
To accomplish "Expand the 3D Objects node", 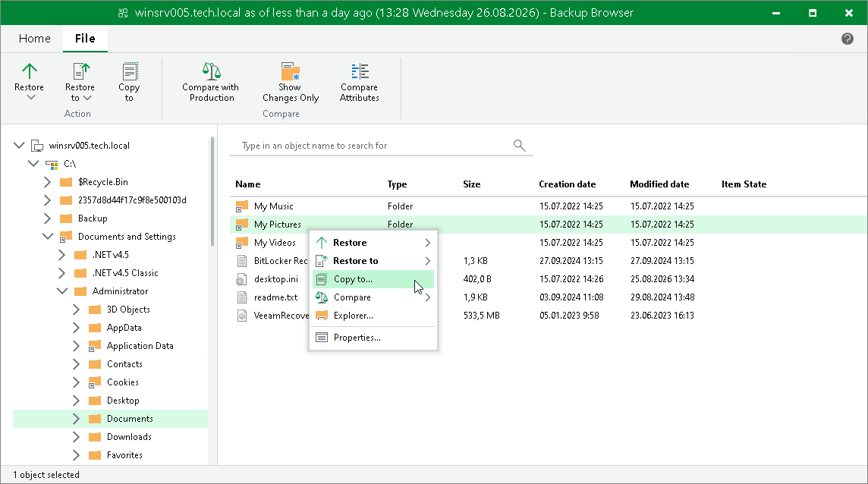I will 77,310.
